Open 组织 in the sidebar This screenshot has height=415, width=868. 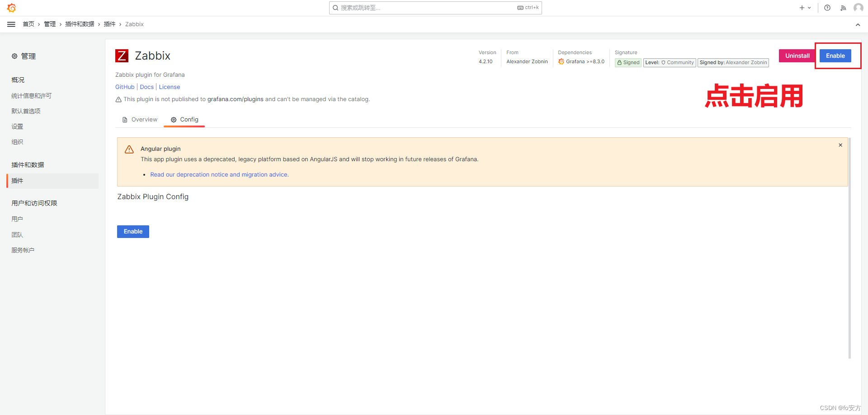click(17, 142)
